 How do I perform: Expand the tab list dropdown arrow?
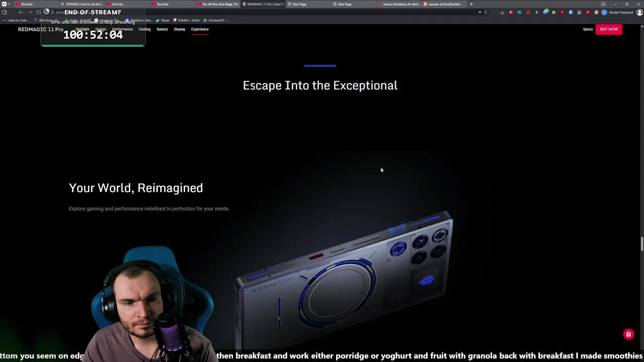click(603, 4)
